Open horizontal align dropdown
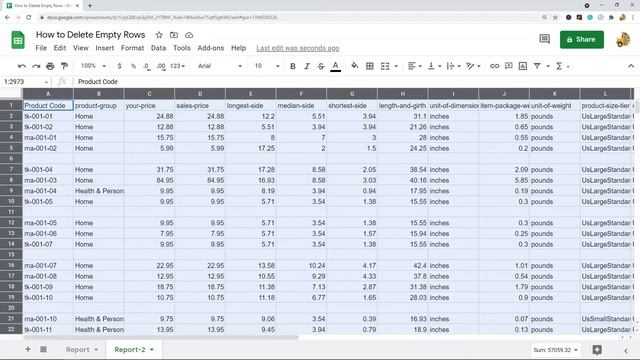Image resolution: width=640 pixels, height=360 pixels. [414, 66]
